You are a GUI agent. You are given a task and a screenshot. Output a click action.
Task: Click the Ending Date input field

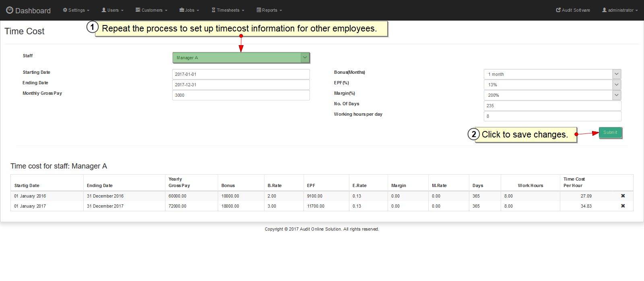click(241, 85)
